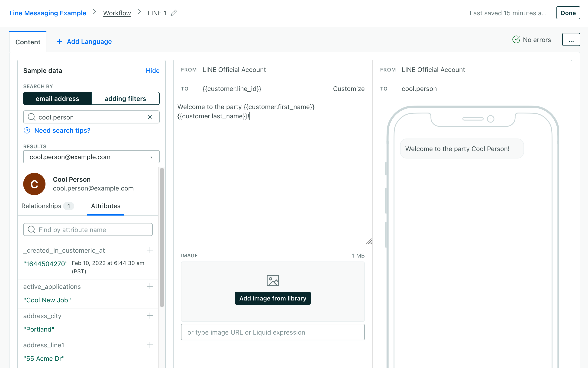
Task: Select the Attributes tab
Action: click(x=106, y=206)
